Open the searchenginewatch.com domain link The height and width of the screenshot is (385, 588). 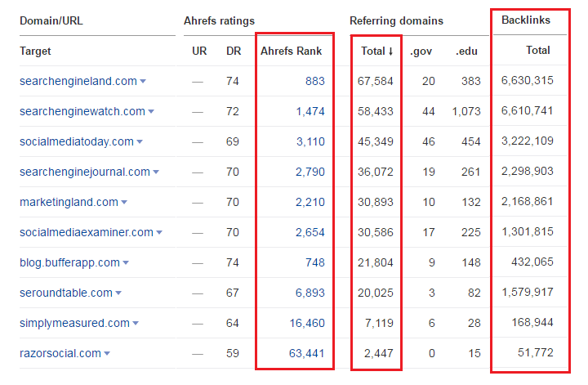coord(82,111)
